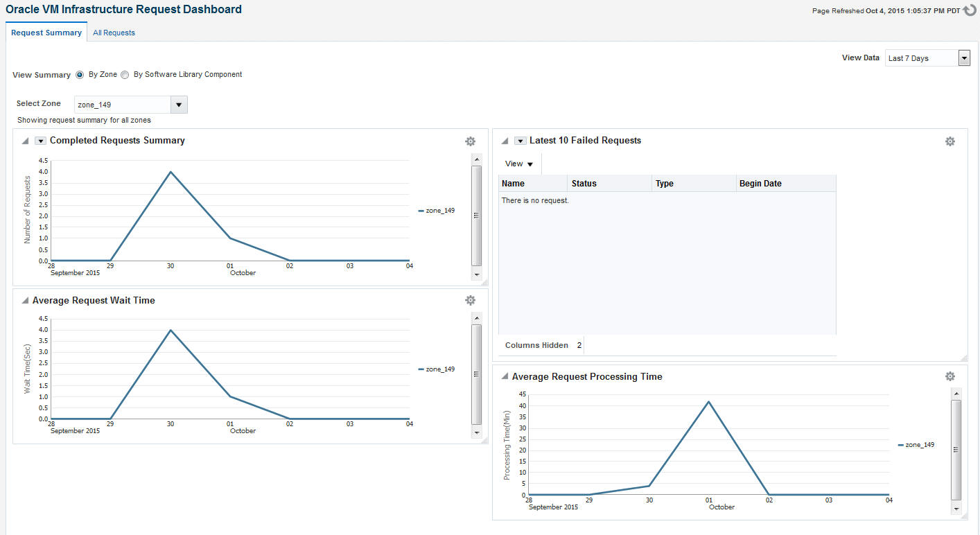
Task: Collapse the Latest 10 Failed Requests panel
Action: [x=505, y=141]
